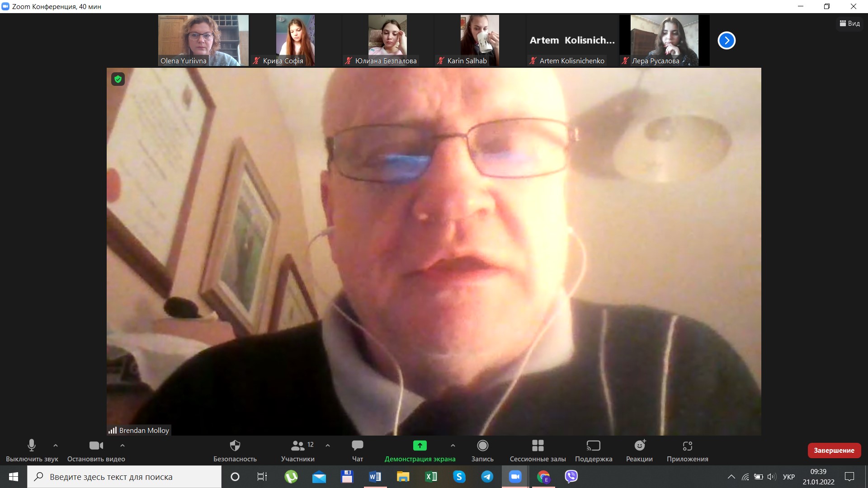Expand audio options arrow beside microphone
Image resolution: width=868 pixels, height=488 pixels.
56,446
